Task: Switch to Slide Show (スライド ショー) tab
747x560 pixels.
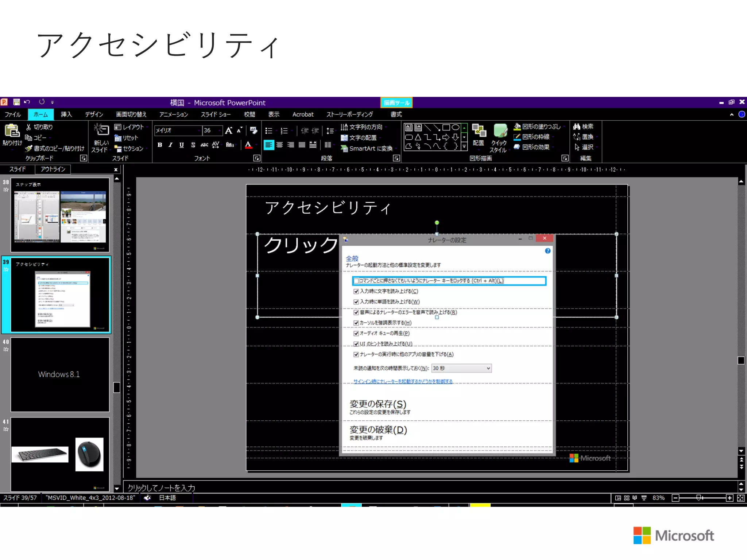Action: click(x=216, y=114)
